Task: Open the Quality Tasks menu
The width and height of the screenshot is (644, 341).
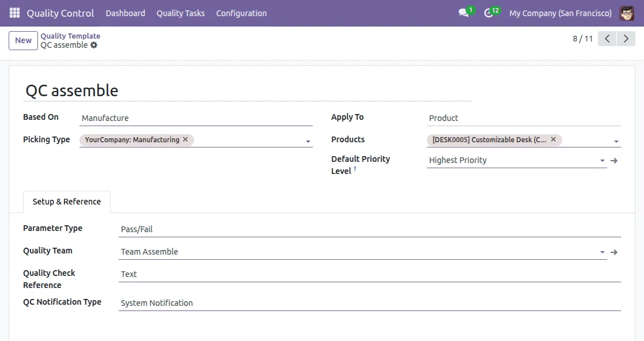Action: 180,13
